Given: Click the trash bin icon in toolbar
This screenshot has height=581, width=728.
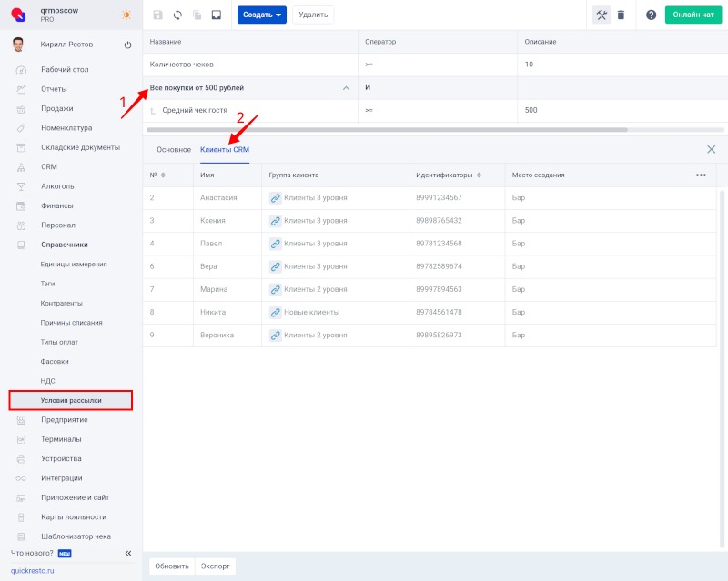Looking at the screenshot, I should (621, 15).
